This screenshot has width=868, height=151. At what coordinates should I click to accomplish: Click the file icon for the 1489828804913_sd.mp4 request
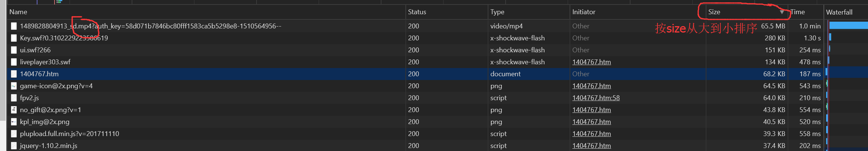tap(14, 26)
